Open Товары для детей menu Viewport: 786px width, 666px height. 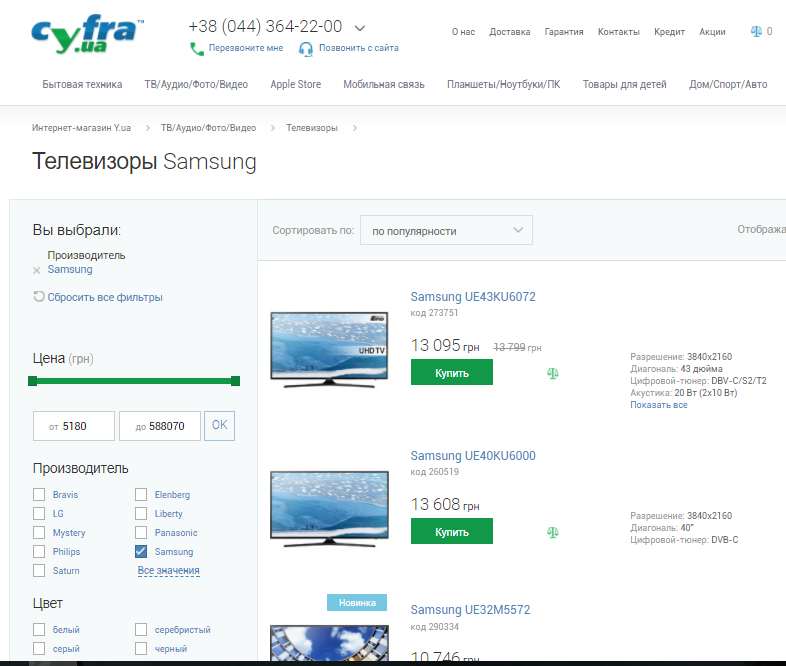[625, 84]
